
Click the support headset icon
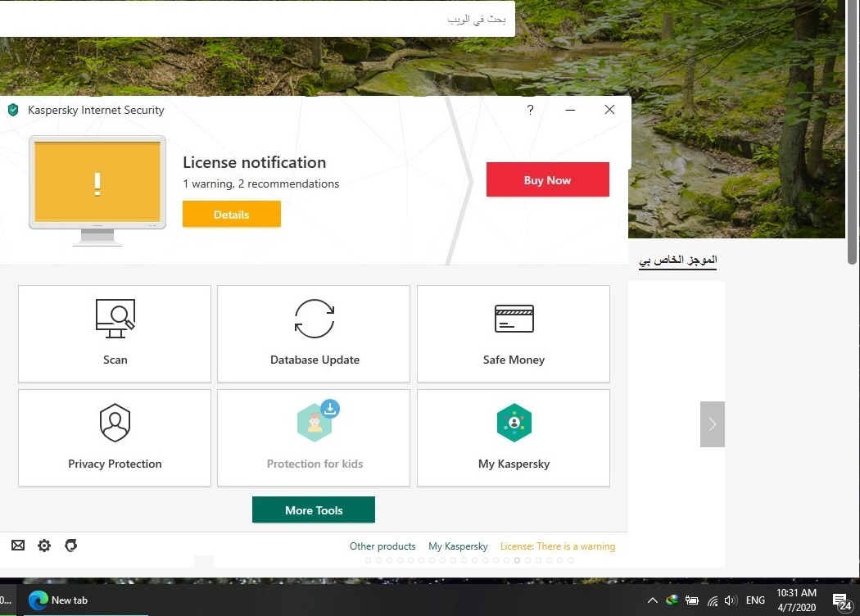click(70, 546)
